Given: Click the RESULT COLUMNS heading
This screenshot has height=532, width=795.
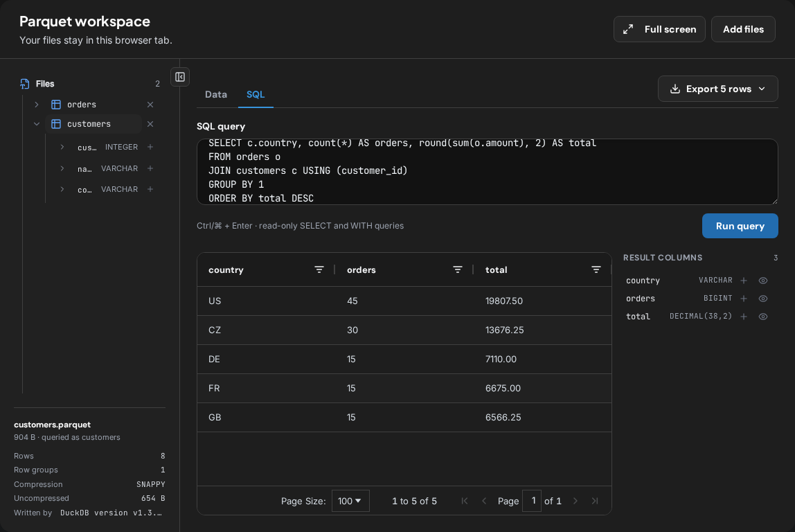Looking at the screenshot, I should coord(663,258).
